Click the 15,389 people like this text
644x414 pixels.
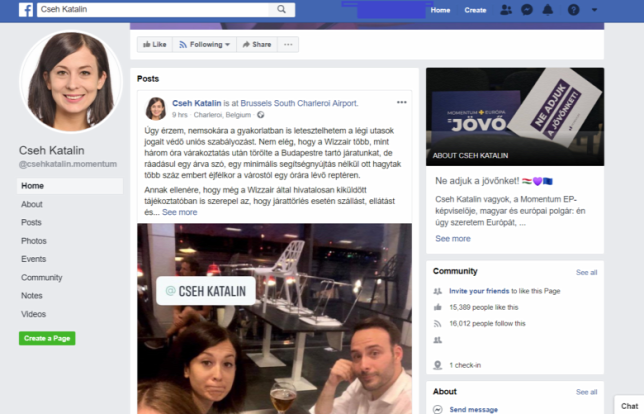[484, 307]
